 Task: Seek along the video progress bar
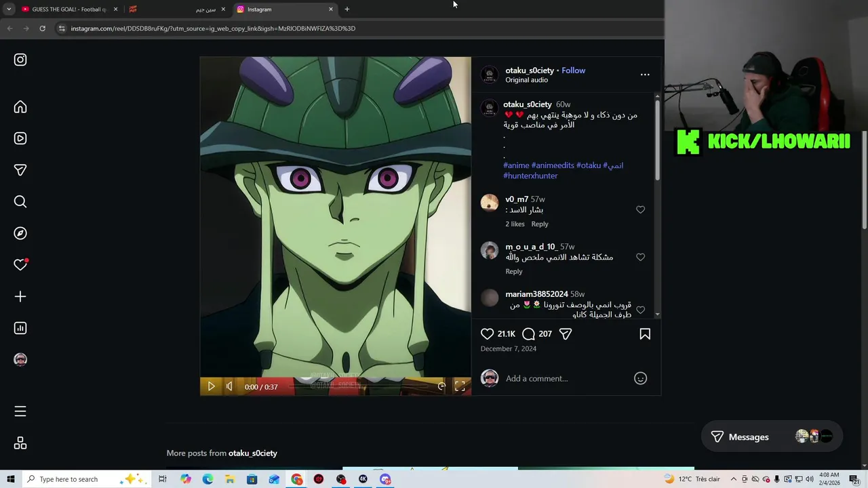[359, 386]
